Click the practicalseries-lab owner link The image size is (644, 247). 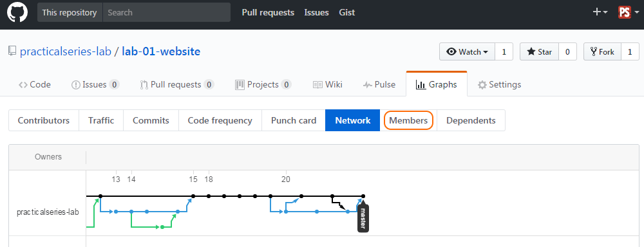pos(66,52)
